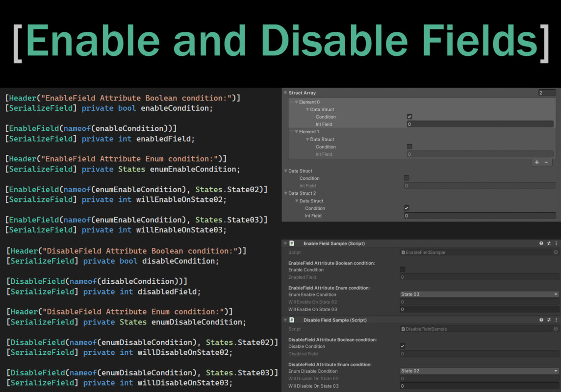This screenshot has width=561, height=392.
Task: Check Condition in the root-level Data Struct
Action: pyautogui.click(x=407, y=178)
